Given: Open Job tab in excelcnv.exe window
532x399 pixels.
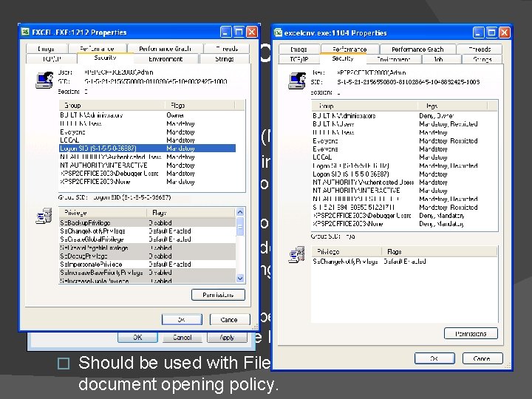Looking at the screenshot, I should [x=438, y=59].
